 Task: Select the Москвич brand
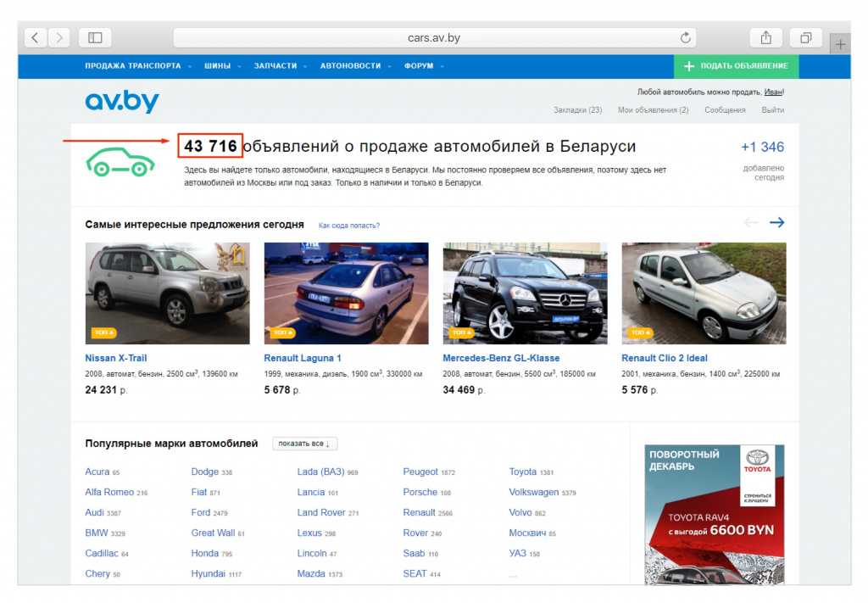click(527, 533)
